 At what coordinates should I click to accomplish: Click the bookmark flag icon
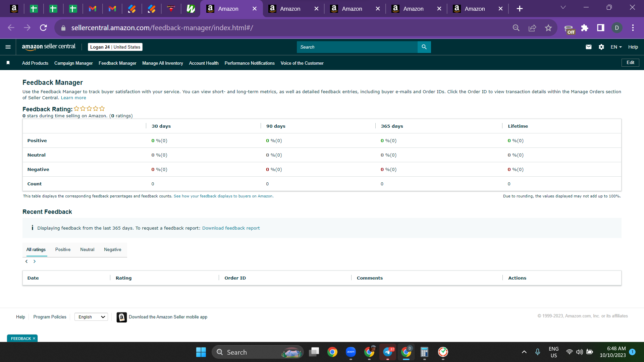pyautogui.click(x=8, y=63)
